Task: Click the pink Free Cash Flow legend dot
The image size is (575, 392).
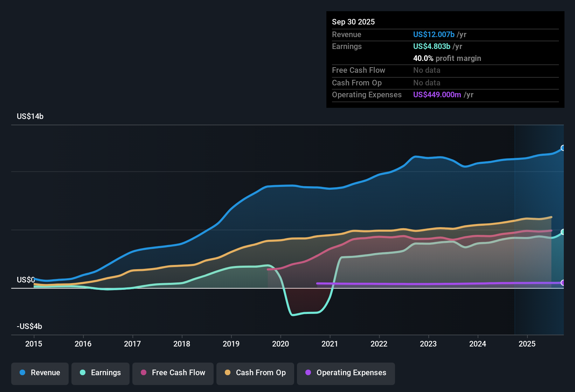Action: [143, 373]
